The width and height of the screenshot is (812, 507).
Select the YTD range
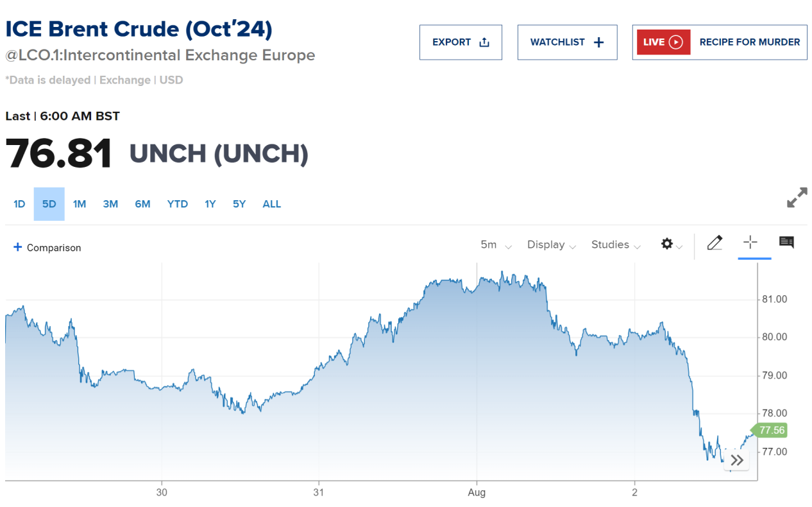178,204
